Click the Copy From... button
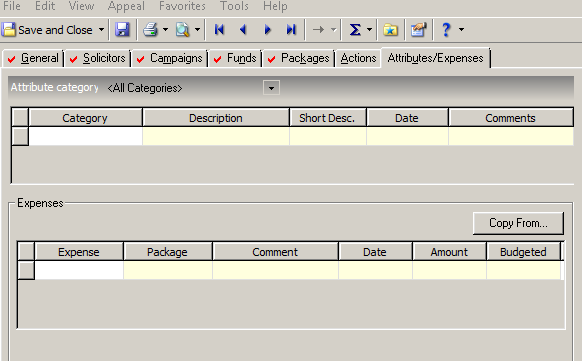 pos(518,223)
